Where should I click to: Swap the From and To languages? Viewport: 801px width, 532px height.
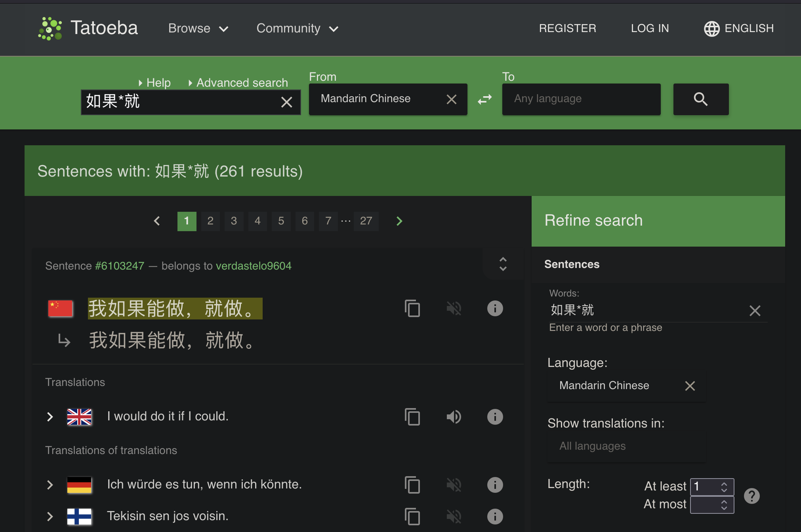pos(484,99)
